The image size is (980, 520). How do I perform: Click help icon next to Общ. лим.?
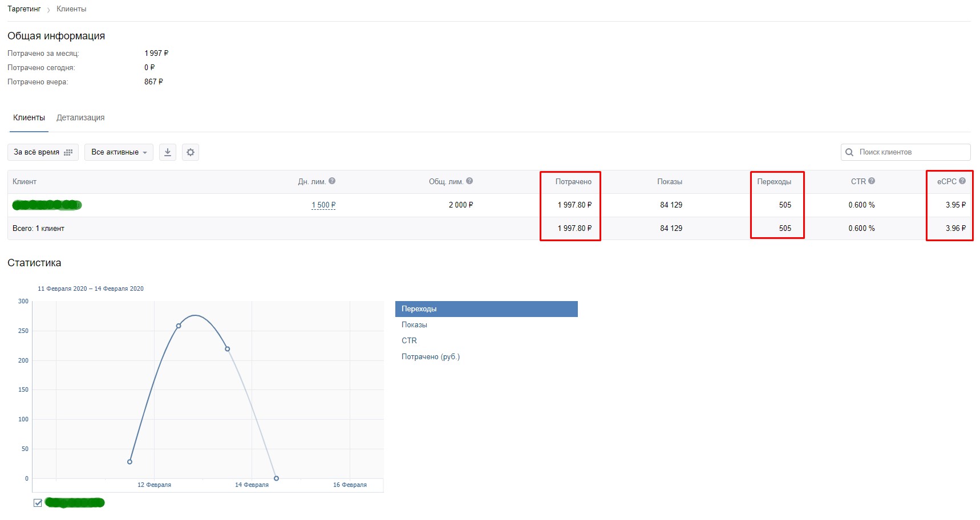pyautogui.click(x=469, y=181)
